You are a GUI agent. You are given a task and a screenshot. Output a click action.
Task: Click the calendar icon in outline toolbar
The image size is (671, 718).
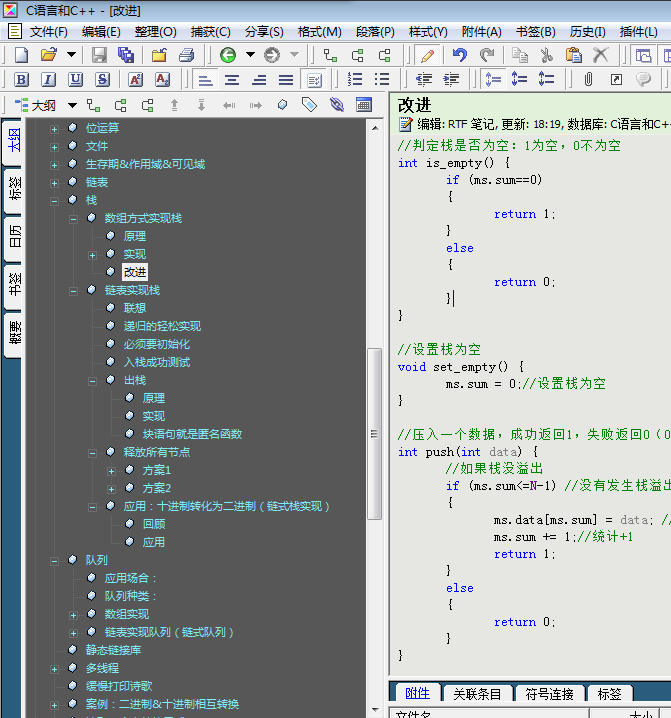tap(364, 105)
